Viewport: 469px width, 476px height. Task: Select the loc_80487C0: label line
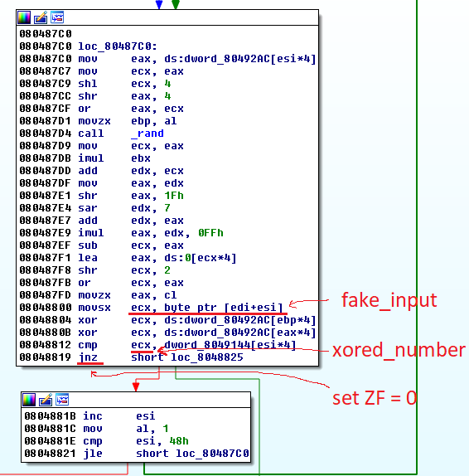[89, 46]
